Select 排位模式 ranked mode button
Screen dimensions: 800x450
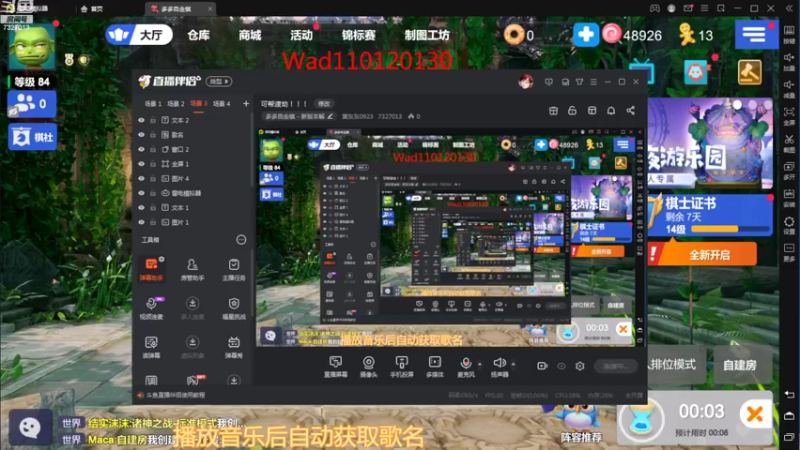pos(677,364)
